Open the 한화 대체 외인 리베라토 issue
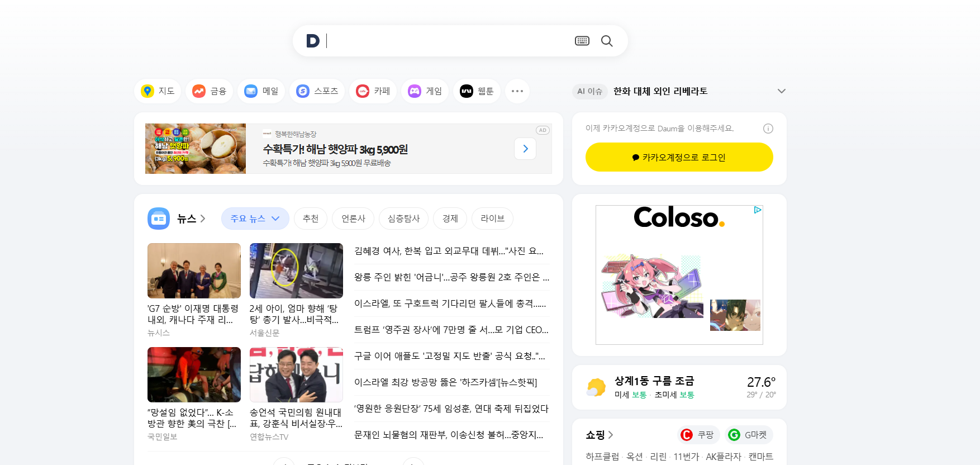 tap(660, 91)
